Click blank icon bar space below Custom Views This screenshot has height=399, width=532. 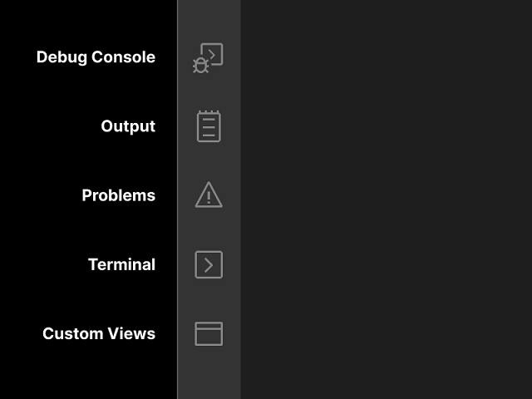[209, 374]
